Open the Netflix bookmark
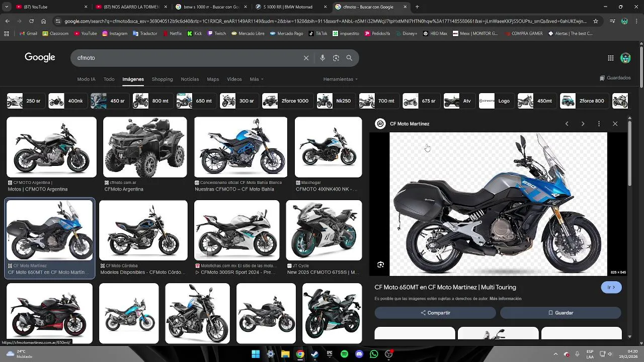The image size is (644, 362). coord(172,34)
